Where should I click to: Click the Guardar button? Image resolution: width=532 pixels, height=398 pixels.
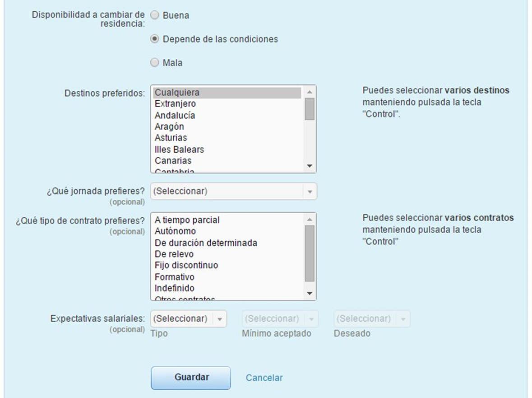pos(190,377)
